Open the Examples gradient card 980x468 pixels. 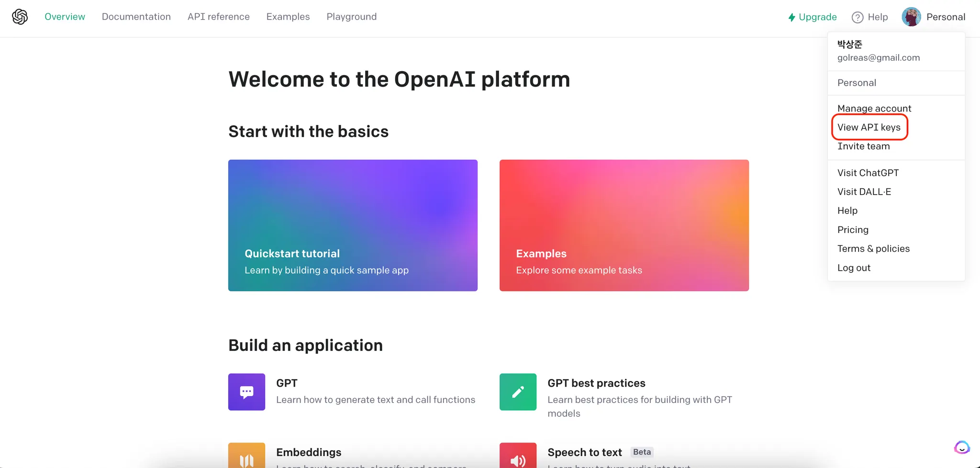624,225
